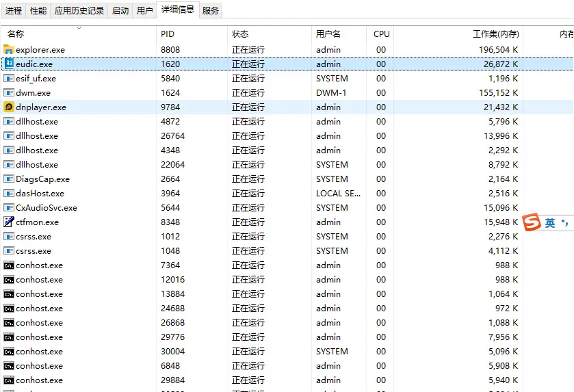This screenshot has height=392, width=574.
Task: Toggle the 英 language mode in Sogou bar
Action: [550, 223]
